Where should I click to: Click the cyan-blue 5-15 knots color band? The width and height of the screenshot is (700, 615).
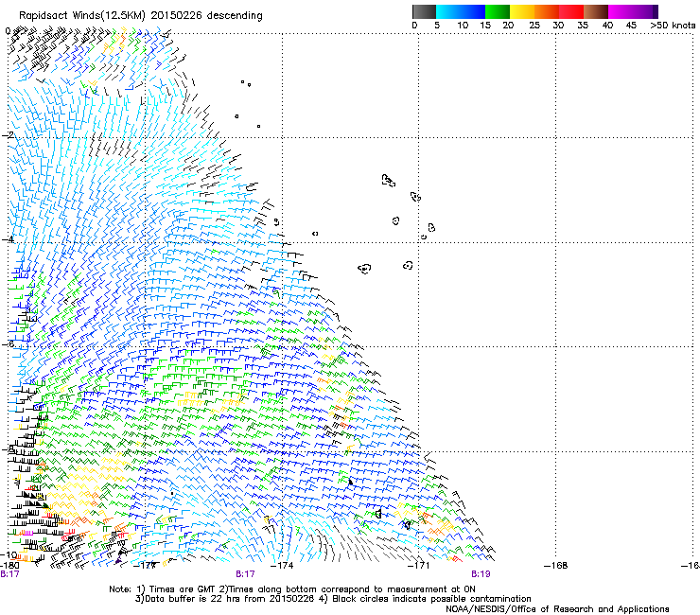461,11
